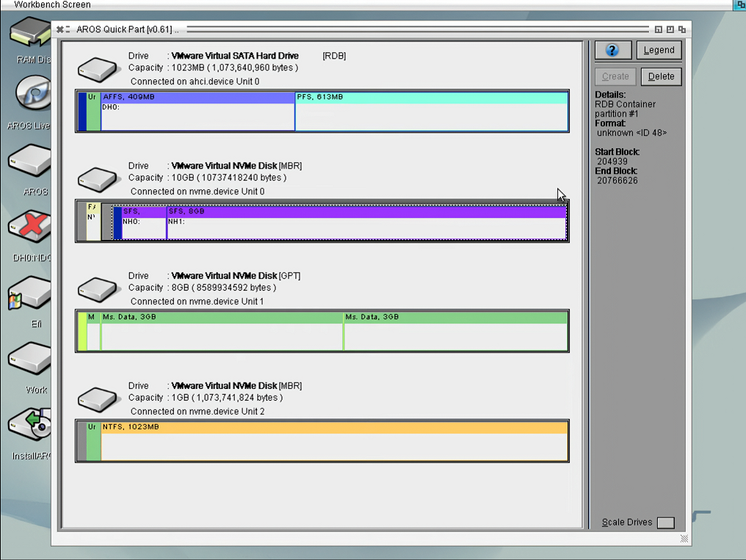Click the 'Connected on ahci.device Unit 0' text
This screenshot has width=746, height=560.
pyautogui.click(x=195, y=81)
